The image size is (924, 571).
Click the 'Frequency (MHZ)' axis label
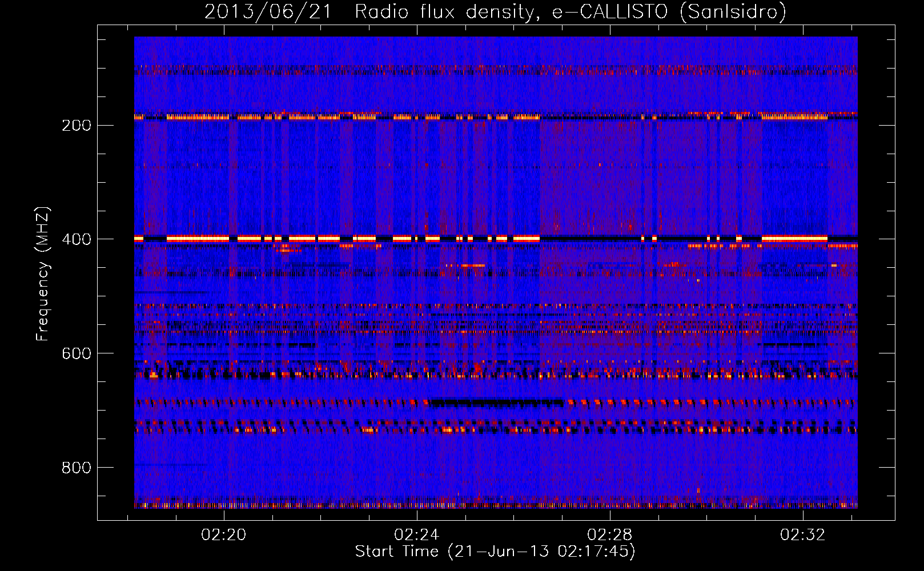43,274
